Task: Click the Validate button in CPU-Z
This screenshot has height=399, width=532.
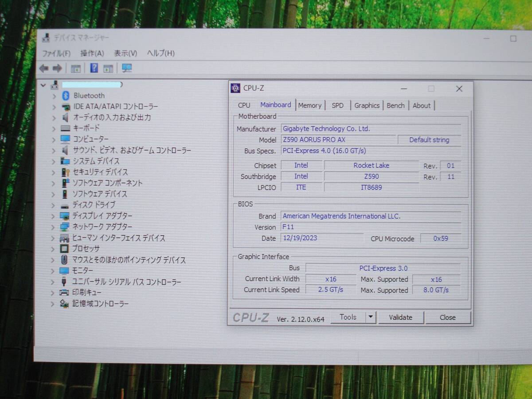Action: [400, 317]
